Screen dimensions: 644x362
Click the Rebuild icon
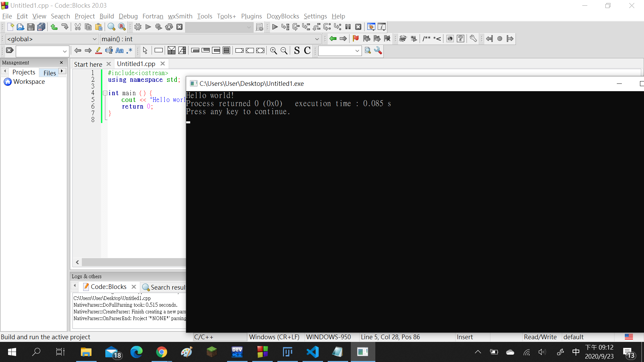169,27
